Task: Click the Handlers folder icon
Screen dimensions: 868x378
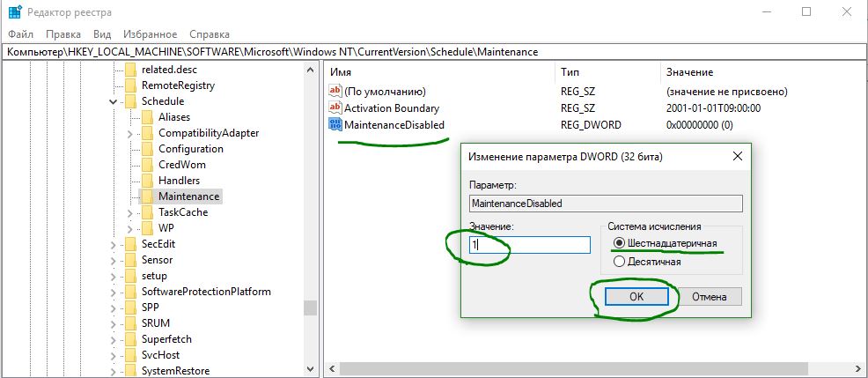Action: point(147,180)
